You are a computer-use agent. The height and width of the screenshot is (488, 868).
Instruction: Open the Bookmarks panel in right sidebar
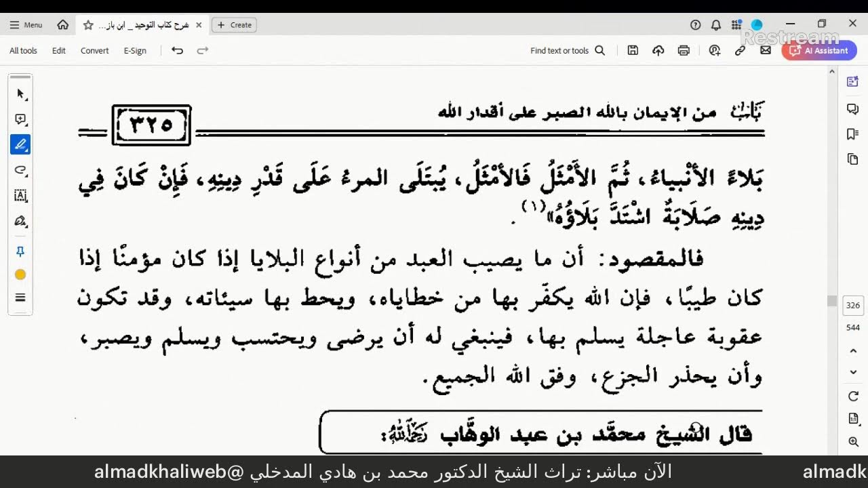point(853,134)
